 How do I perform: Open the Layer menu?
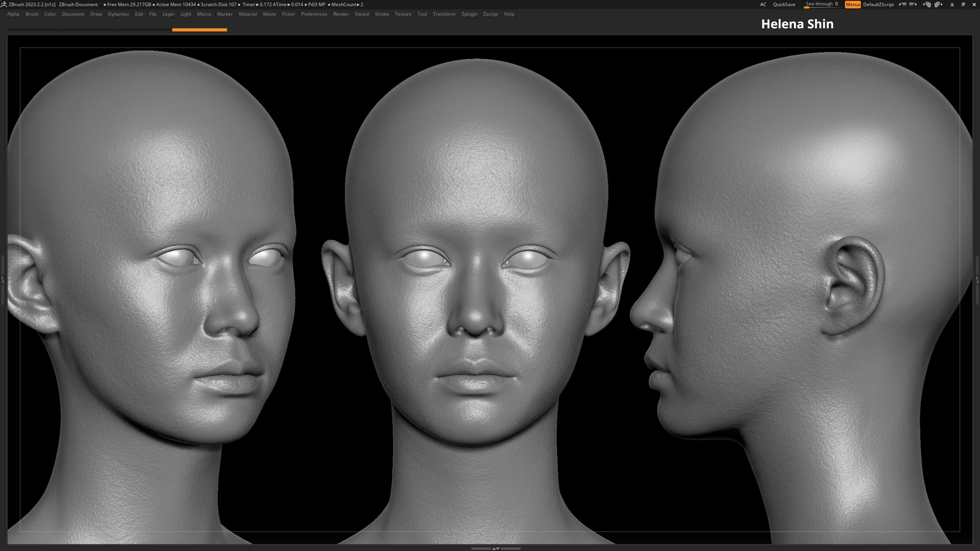point(168,14)
